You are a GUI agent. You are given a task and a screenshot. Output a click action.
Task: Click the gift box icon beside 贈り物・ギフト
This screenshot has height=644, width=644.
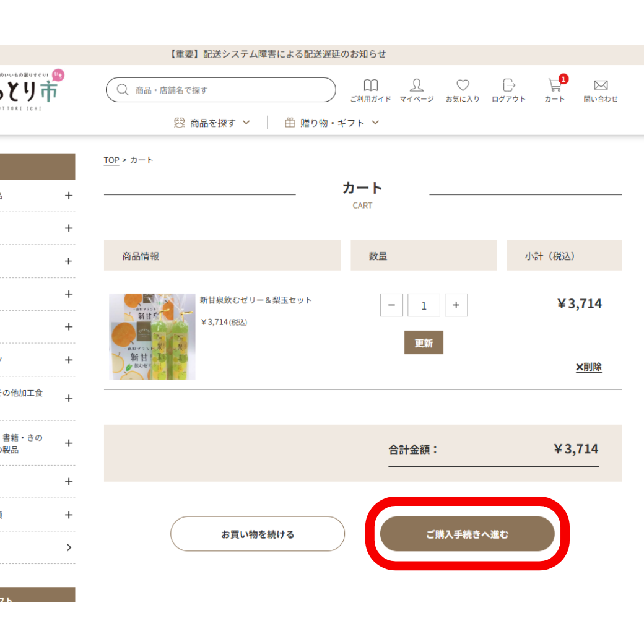coord(289,122)
